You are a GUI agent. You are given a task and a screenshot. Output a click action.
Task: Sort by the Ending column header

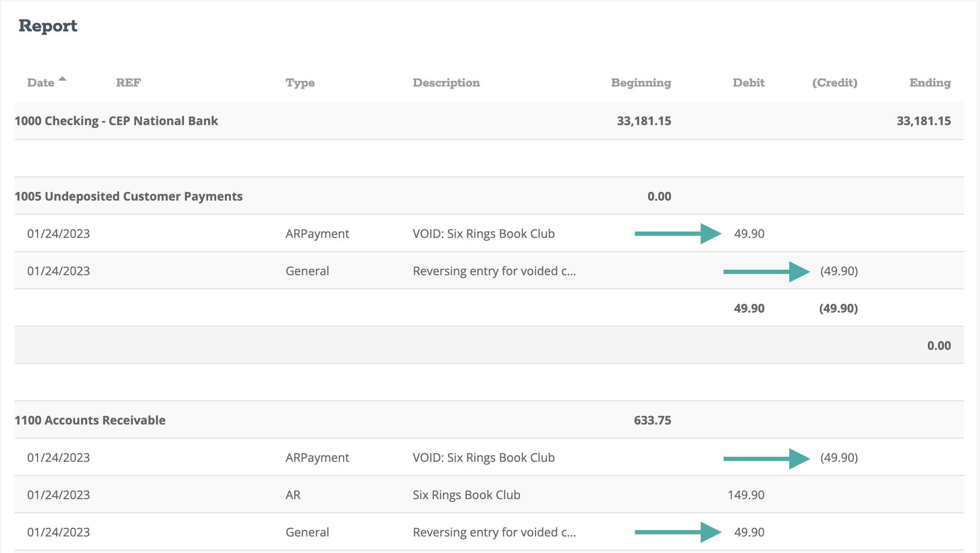pos(929,83)
